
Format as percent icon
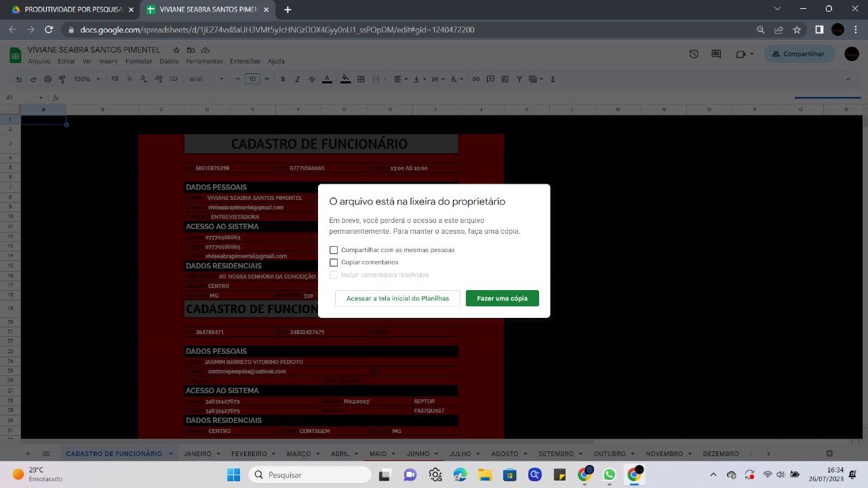129,79
